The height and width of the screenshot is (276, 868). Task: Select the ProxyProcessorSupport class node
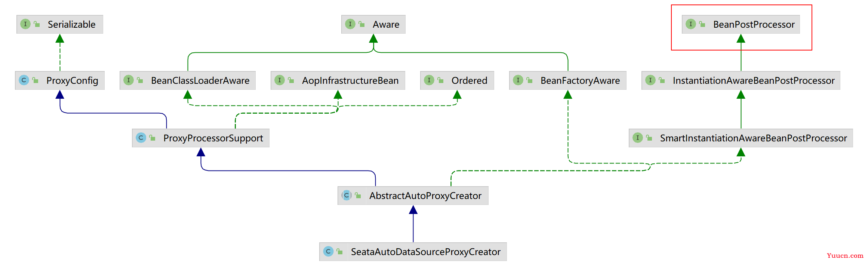(x=201, y=138)
